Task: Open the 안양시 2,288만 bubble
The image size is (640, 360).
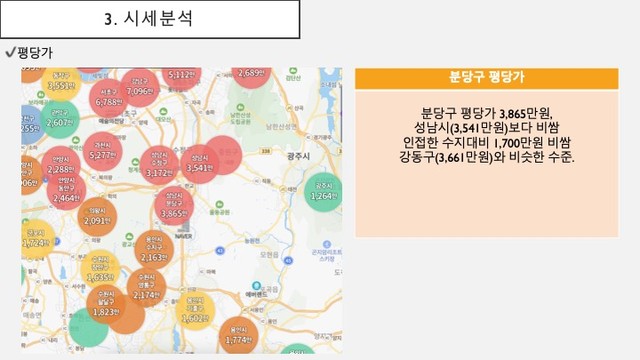Action: 61,164
